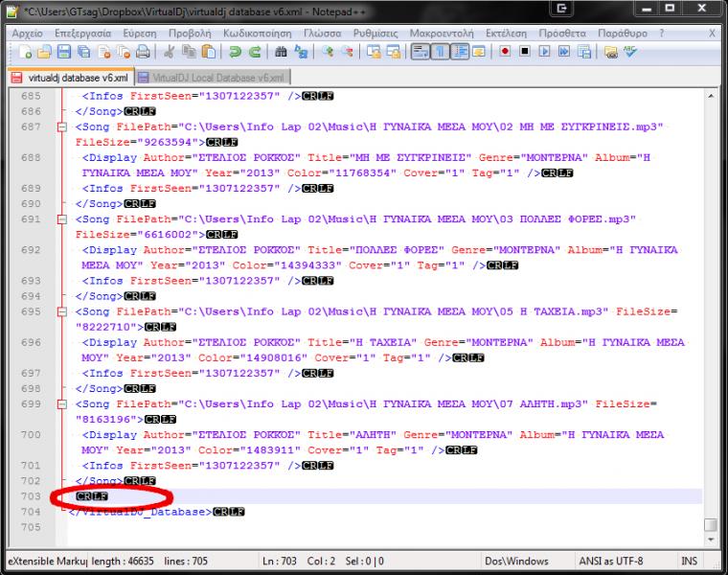Screen dimensions: 728x575
Task: Create a new file via toolbar
Action: (x=25, y=52)
